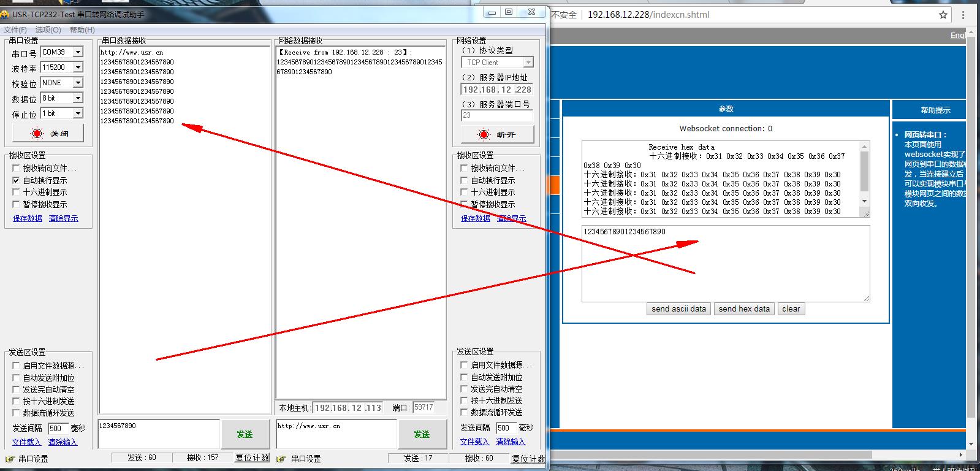This screenshot has height=471, width=980.
Task: Enable serial hexadecimal display checkbox
Action: point(17,192)
